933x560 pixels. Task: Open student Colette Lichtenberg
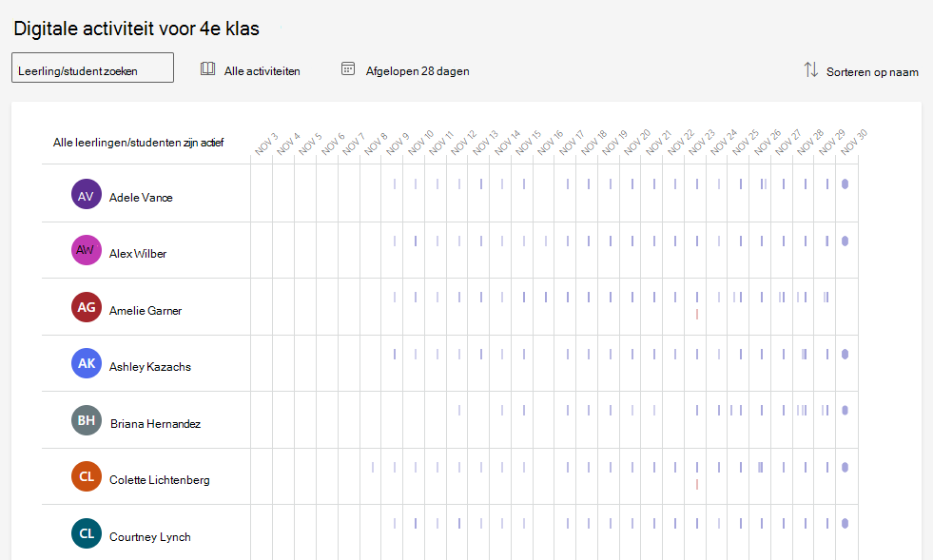click(160, 479)
